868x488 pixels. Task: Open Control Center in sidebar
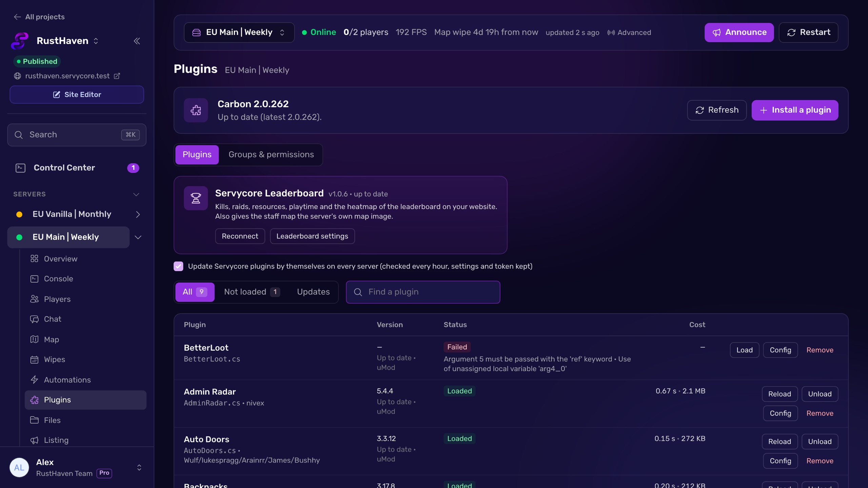pyautogui.click(x=77, y=168)
